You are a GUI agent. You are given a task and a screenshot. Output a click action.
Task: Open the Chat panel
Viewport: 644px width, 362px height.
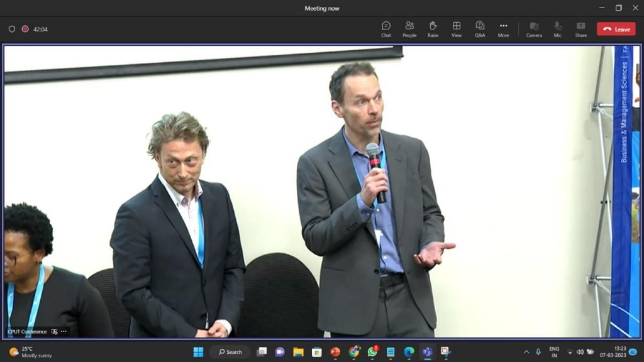[x=386, y=29]
